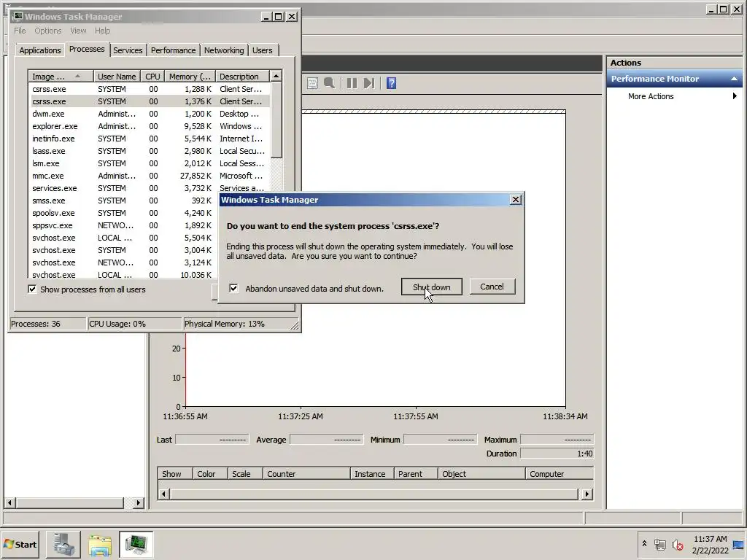Screen dimensions: 747x560
Task: Click the Object column header
Action: [481, 474]
